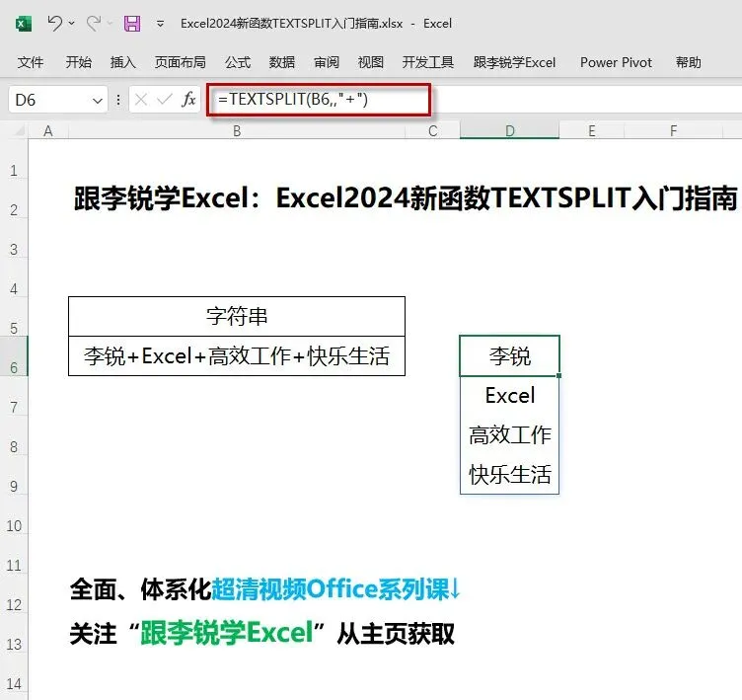Switch to the 插入 tab
742x700 pixels.
[x=123, y=62]
